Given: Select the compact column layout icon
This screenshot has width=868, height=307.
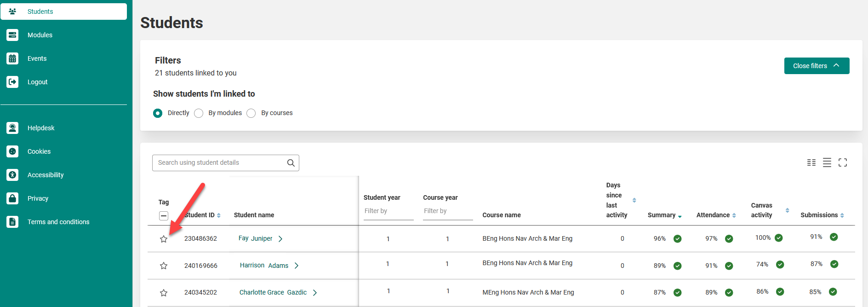Looking at the screenshot, I should click(x=811, y=162).
